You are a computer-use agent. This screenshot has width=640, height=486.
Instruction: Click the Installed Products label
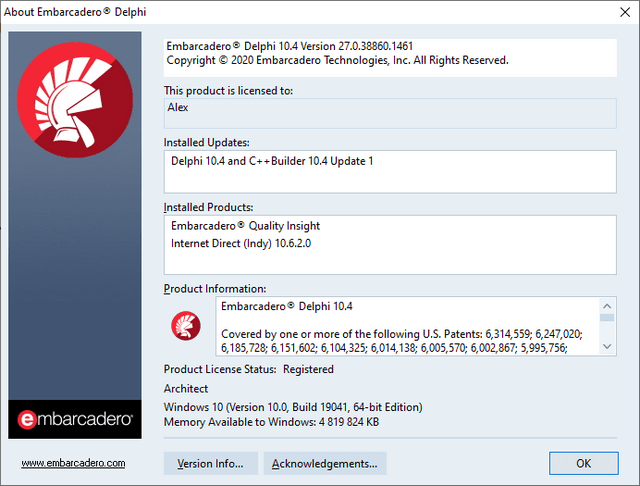[209, 207]
